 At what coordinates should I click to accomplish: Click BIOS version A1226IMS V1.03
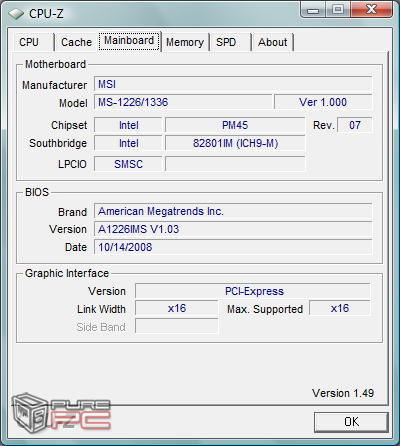point(233,229)
